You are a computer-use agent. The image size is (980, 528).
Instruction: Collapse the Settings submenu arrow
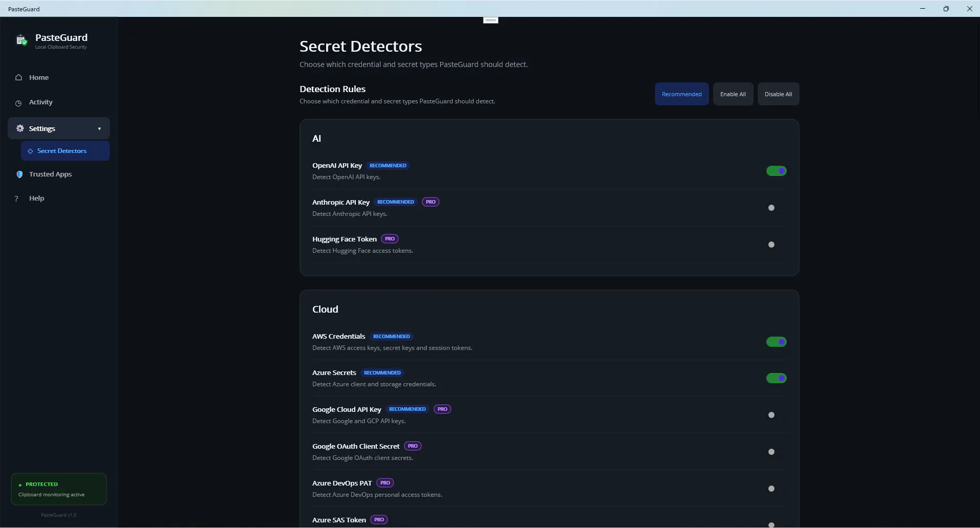[x=99, y=129]
